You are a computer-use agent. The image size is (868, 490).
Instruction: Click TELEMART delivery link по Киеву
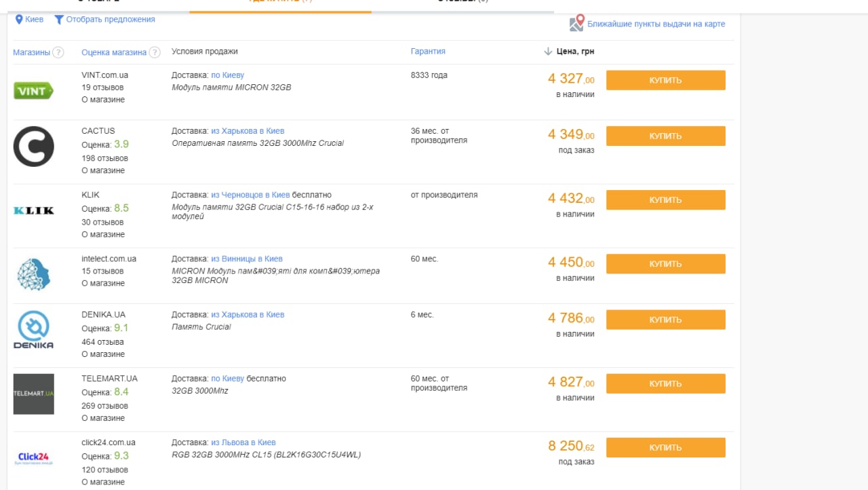coord(227,378)
